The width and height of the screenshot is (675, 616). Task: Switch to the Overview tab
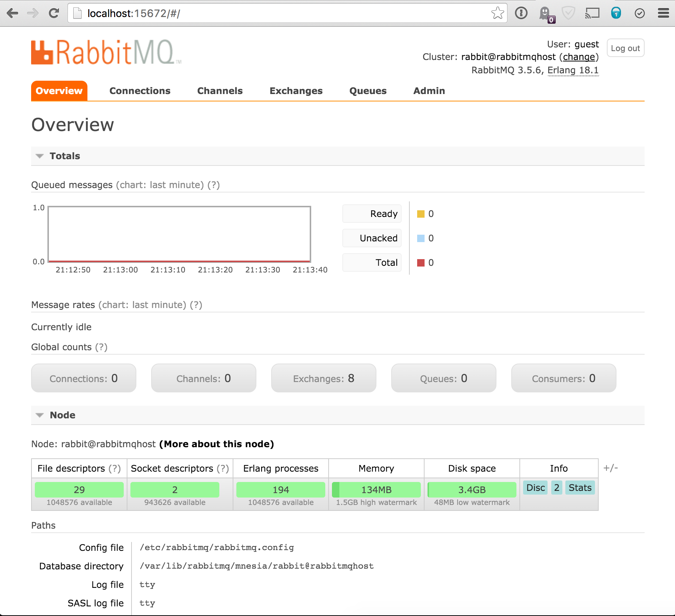59,91
